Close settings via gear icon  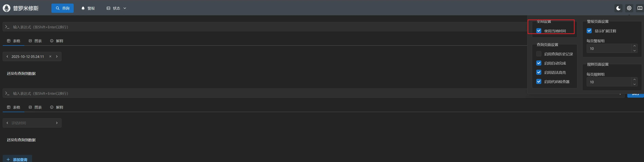coord(629,8)
